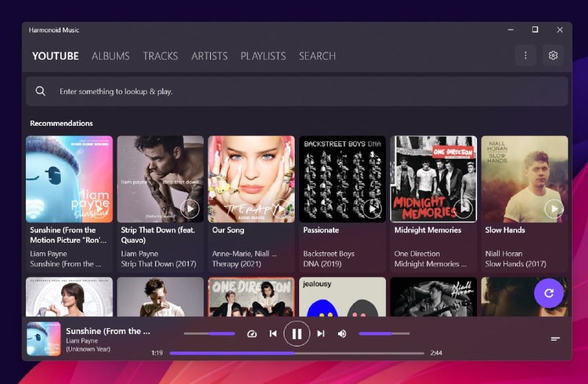Click the 'Backstreet Boys' artist name

coord(329,254)
